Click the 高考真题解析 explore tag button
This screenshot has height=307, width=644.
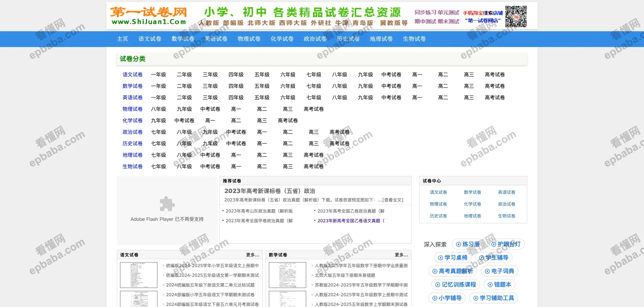click(x=453, y=271)
